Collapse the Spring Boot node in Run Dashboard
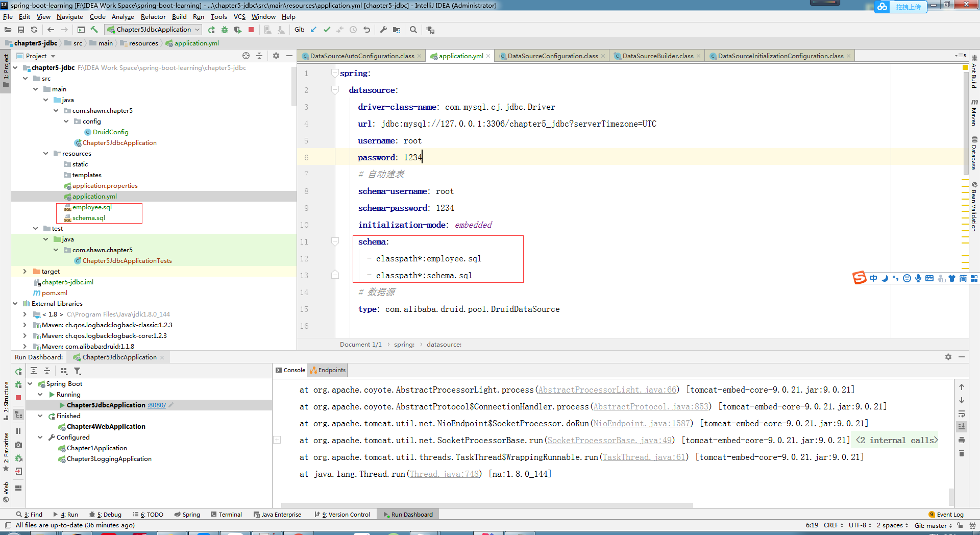Screen dimensions: 980x535 pyautogui.click(x=30, y=384)
